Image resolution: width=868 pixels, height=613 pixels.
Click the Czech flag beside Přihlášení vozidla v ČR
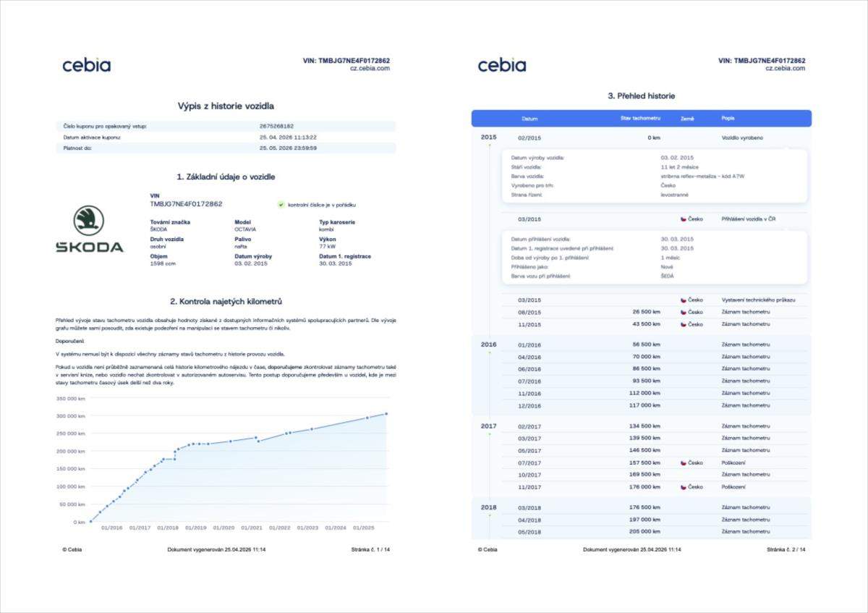click(x=683, y=219)
